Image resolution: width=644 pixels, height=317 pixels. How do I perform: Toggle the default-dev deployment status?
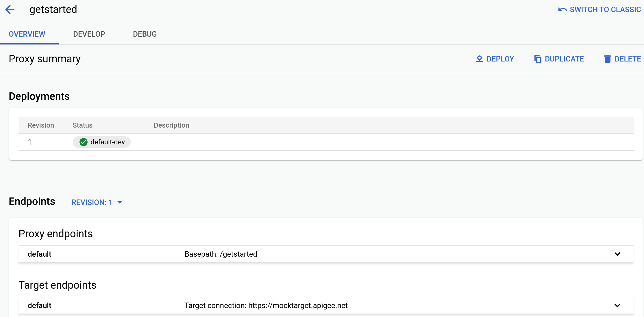point(102,142)
